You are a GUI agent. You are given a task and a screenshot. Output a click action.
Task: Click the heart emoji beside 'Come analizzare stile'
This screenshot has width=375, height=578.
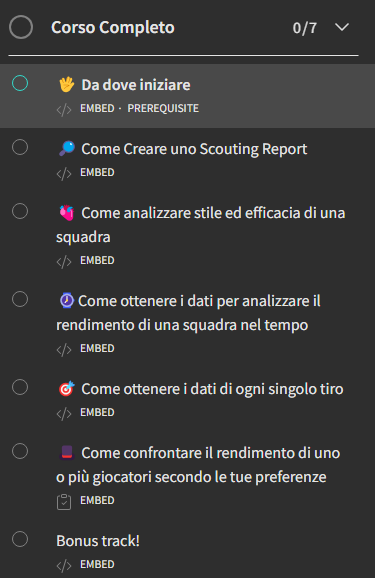click(x=67, y=213)
